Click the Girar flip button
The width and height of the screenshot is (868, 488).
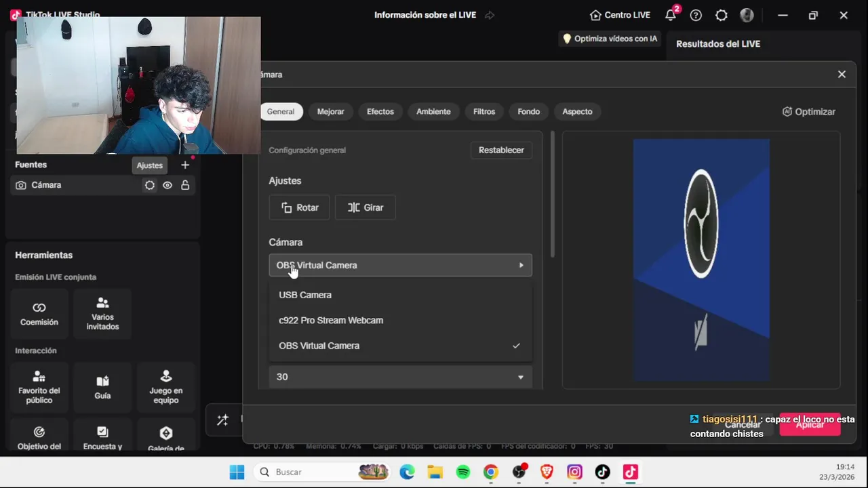pyautogui.click(x=366, y=207)
